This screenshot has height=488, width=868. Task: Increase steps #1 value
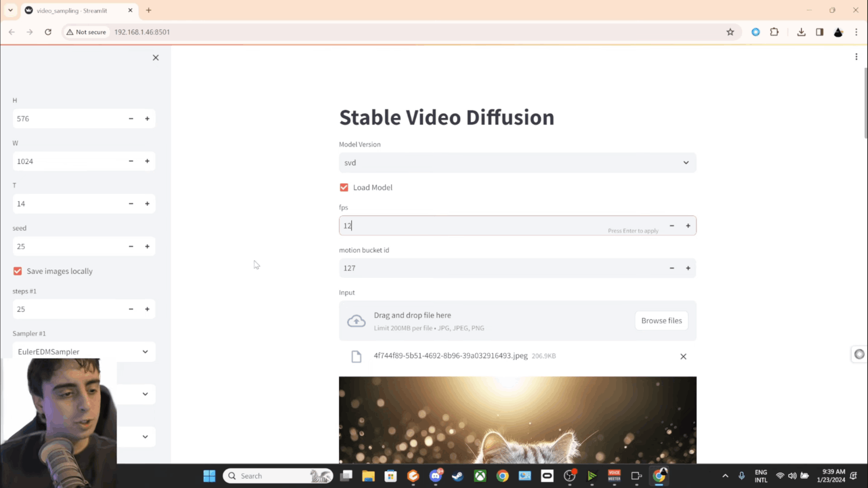click(x=148, y=309)
